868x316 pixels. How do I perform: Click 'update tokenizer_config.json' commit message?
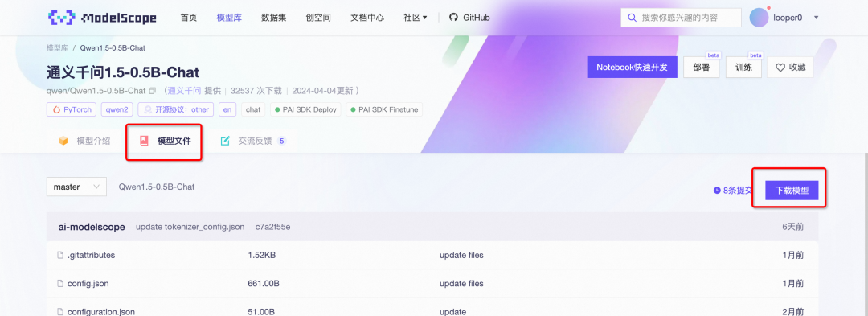pos(190,227)
